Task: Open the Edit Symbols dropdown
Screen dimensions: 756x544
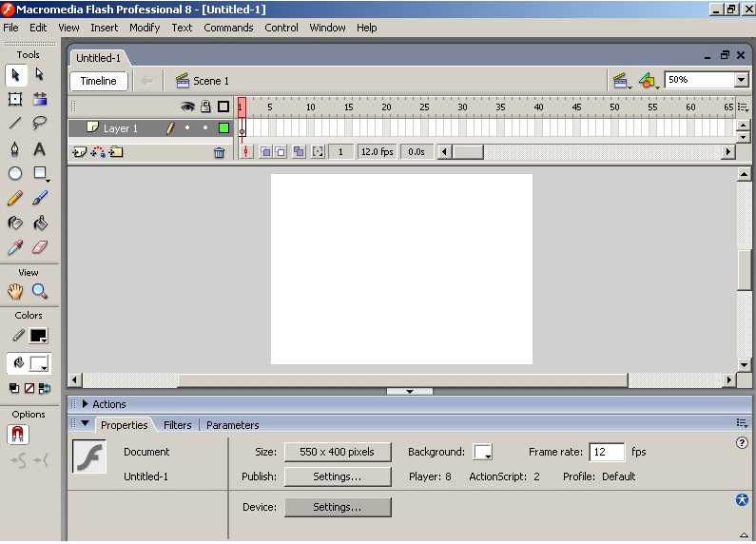Action: point(649,81)
